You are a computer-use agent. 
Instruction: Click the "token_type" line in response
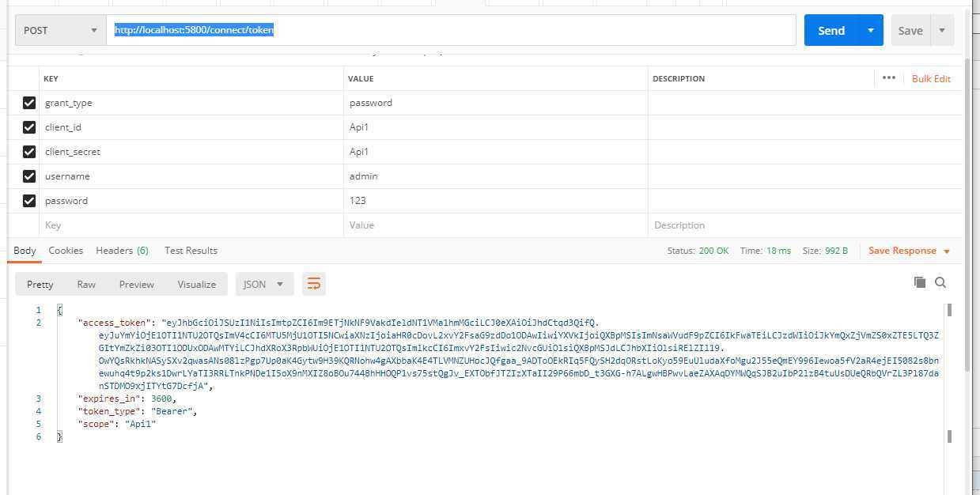coord(138,411)
